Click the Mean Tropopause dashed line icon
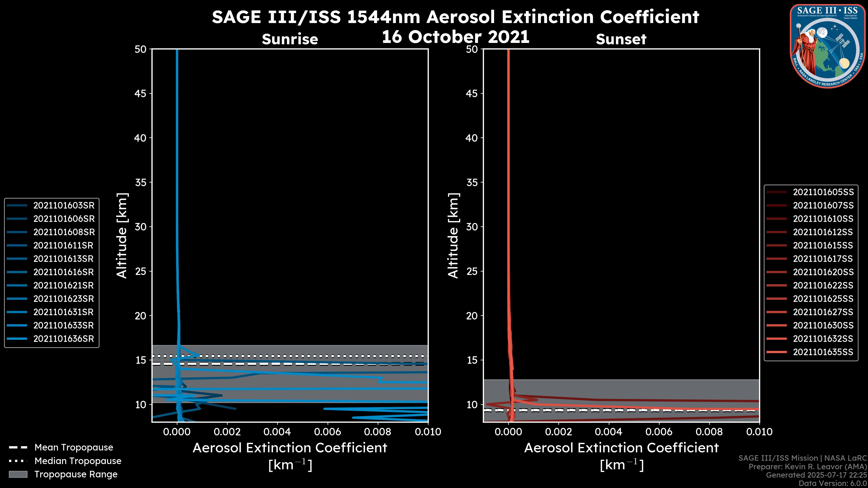Image resolution: width=868 pixels, height=488 pixels. 18,448
